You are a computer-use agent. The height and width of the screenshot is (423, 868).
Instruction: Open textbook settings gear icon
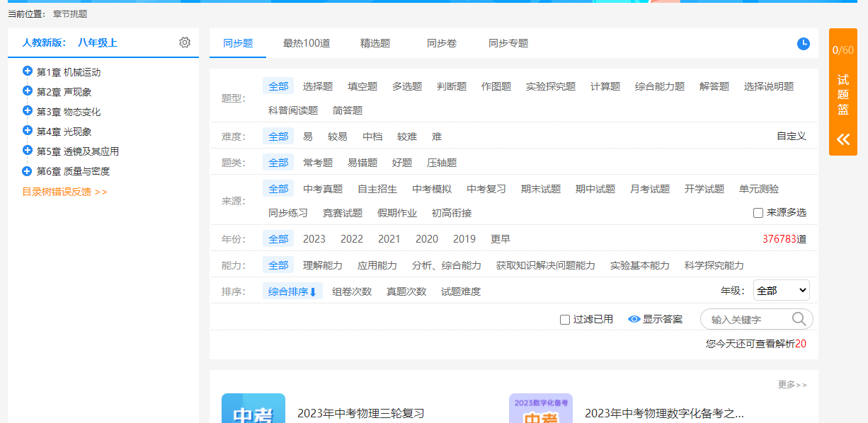185,42
